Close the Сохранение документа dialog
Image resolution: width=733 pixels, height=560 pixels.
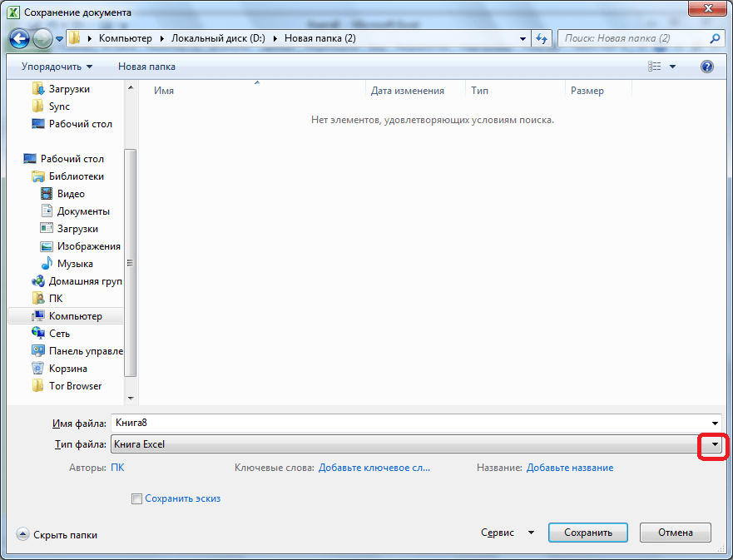(708, 8)
